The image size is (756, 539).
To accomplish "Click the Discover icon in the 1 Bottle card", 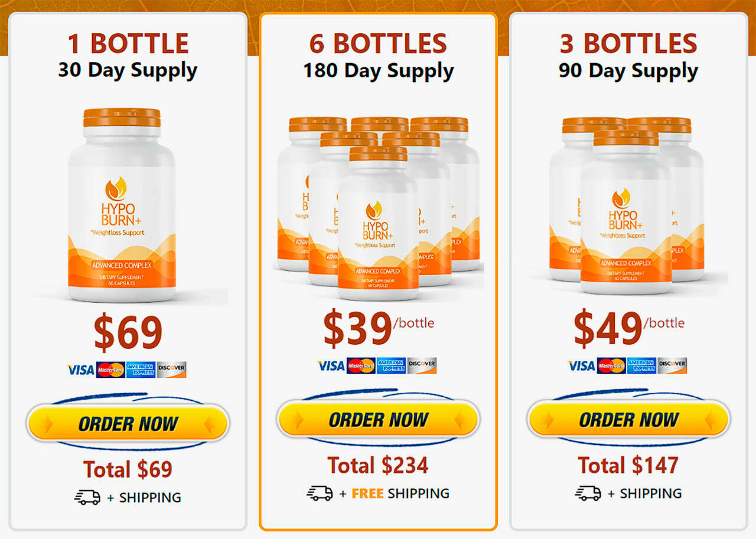I will [x=172, y=370].
